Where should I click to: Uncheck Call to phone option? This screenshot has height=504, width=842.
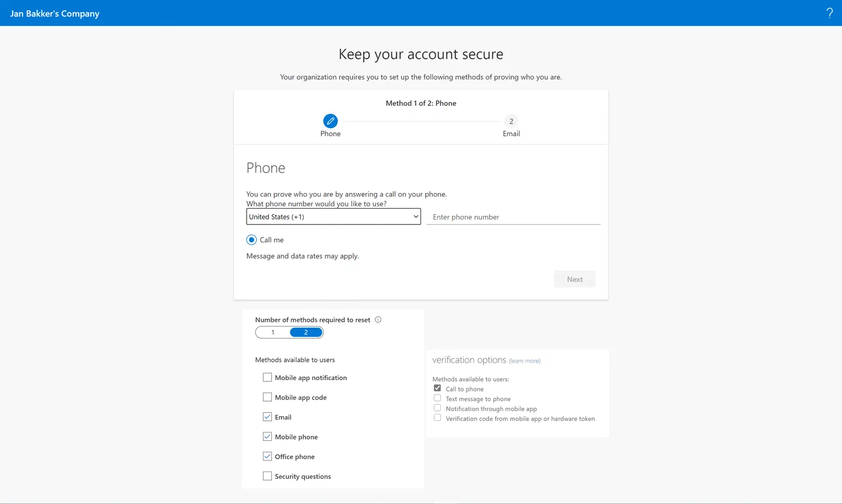click(x=437, y=389)
